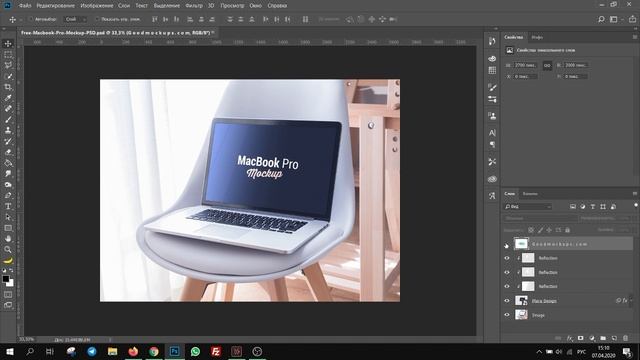Select the Rectangular Marquee tool
This screenshot has height=360, width=640.
8,54
